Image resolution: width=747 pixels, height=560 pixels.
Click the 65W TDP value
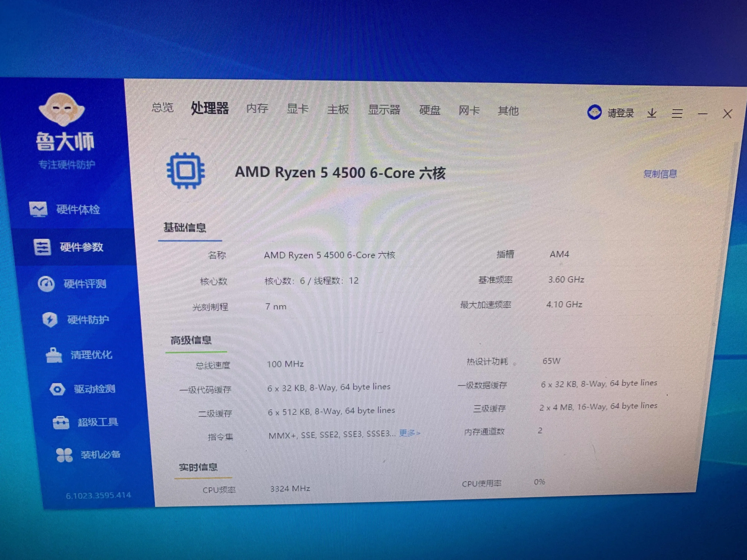tap(551, 361)
